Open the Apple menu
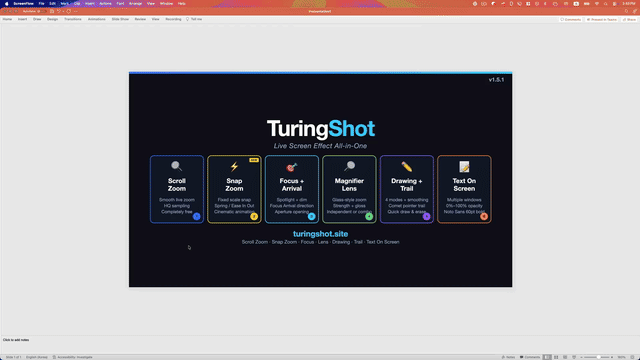Image resolution: width=640 pixels, height=360 pixels. (7, 4)
